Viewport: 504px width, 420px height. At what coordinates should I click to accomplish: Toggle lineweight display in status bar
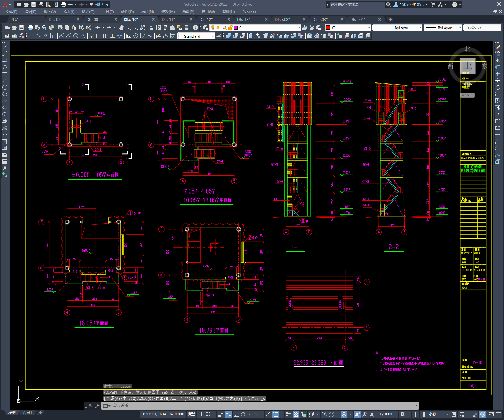click(x=288, y=414)
